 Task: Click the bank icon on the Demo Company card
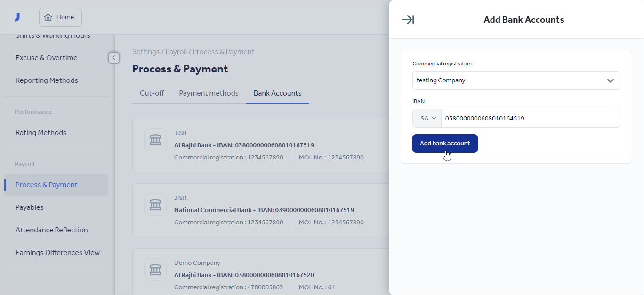[x=155, y=270]
